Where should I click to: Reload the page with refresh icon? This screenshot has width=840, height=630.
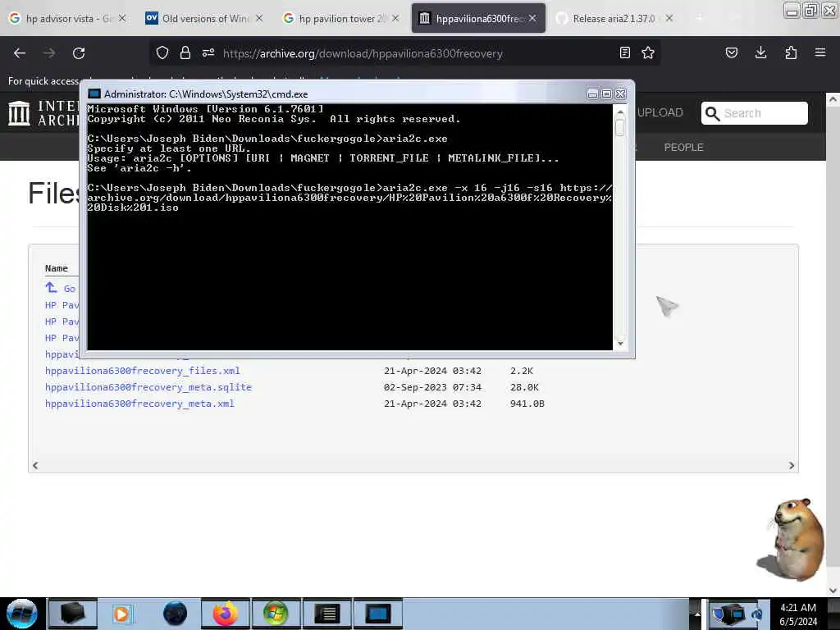tap(79, 53)
